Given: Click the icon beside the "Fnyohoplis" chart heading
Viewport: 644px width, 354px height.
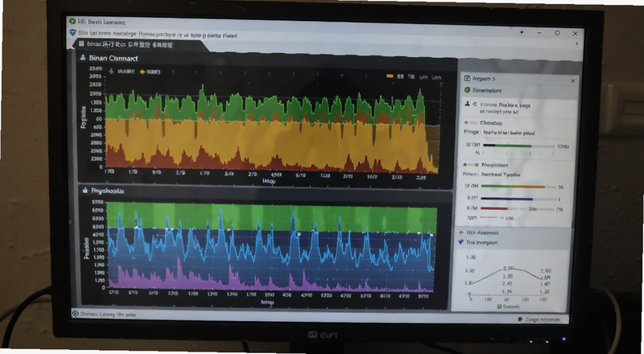Looking at the screenshot, I should click(x=85, y=190).
